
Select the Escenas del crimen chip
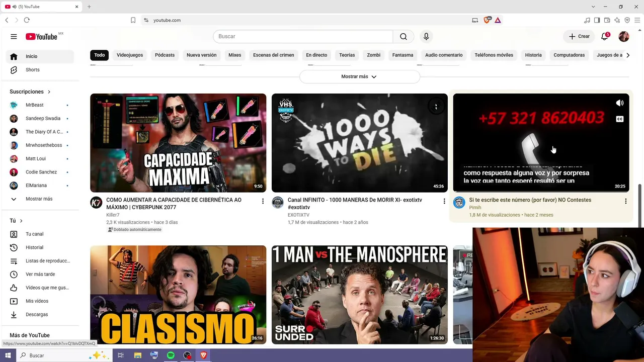[273, 55]
